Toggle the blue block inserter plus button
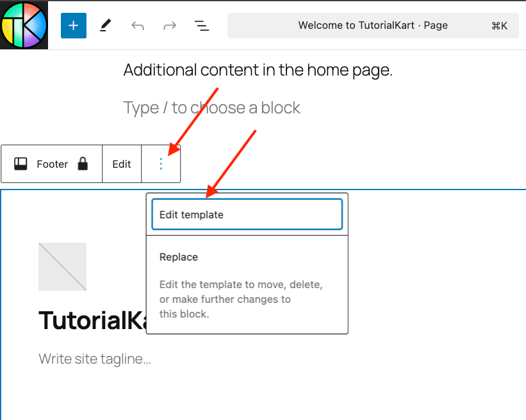The width and height of the screenshot is (526, 420). (x=74, y=26)
